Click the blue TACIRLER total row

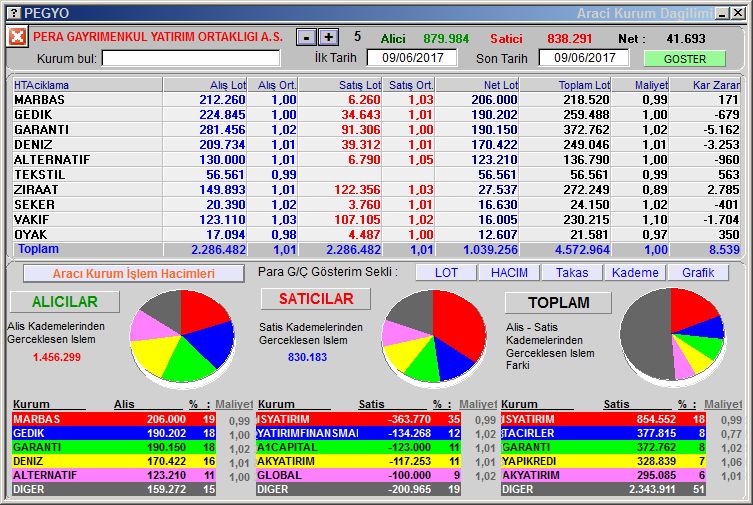[603, 433]
